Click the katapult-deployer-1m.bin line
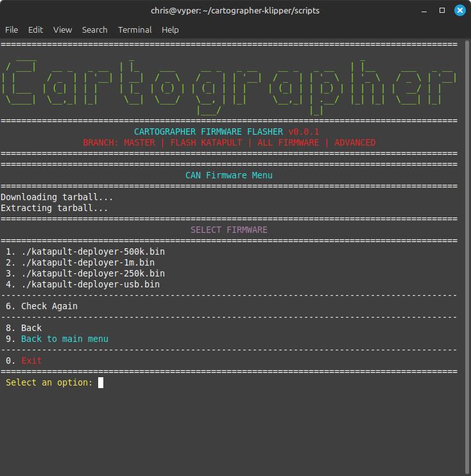471x476 pixels. click(88, 262)
